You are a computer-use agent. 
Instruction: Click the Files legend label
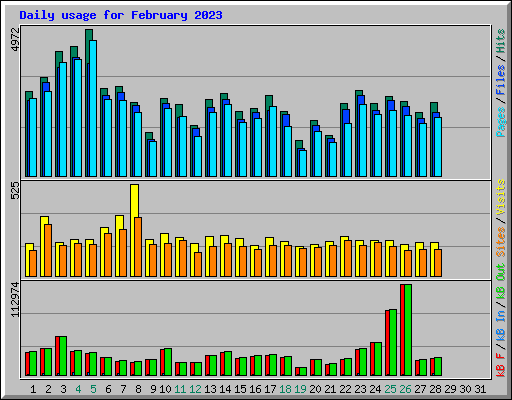(501, 80)
